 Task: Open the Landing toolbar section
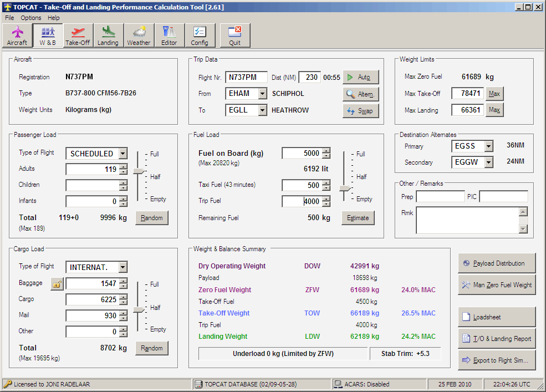point(108,35)
